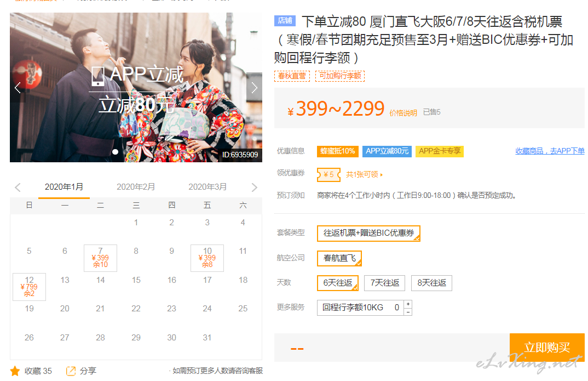Screen dimensions: 588x381
Task: Pick January 12 date ¥799 余2
Action: point(29,287)
